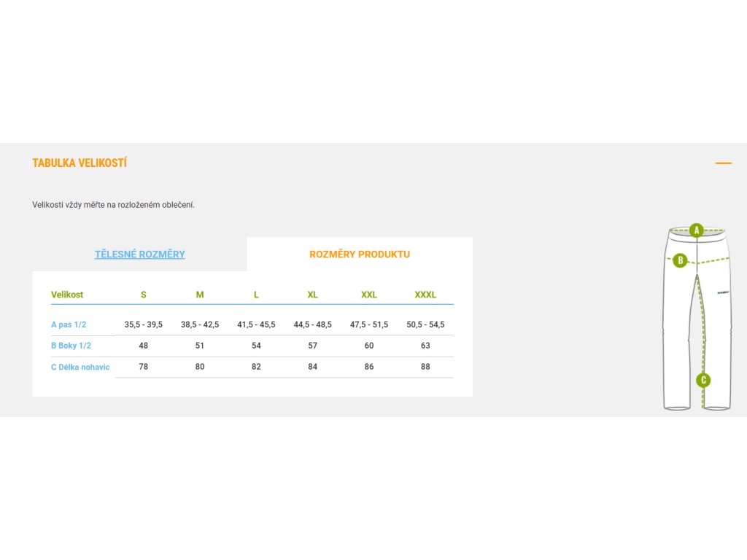The width and height of the screenshot is (747, 560).
Task: Click hip value 57 for size XL
Action: 312,346
